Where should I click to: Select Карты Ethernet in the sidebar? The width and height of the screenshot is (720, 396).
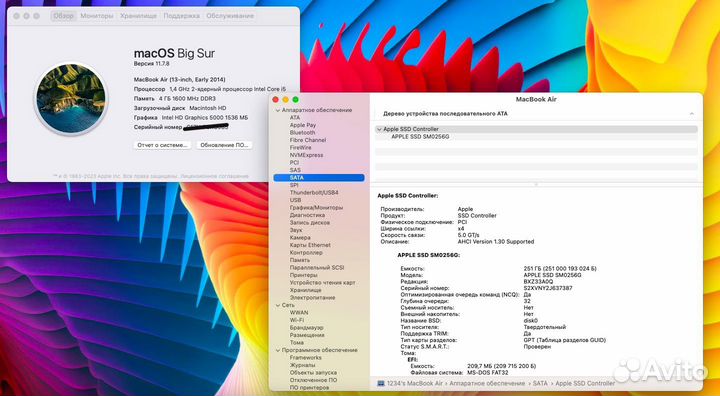310,245
